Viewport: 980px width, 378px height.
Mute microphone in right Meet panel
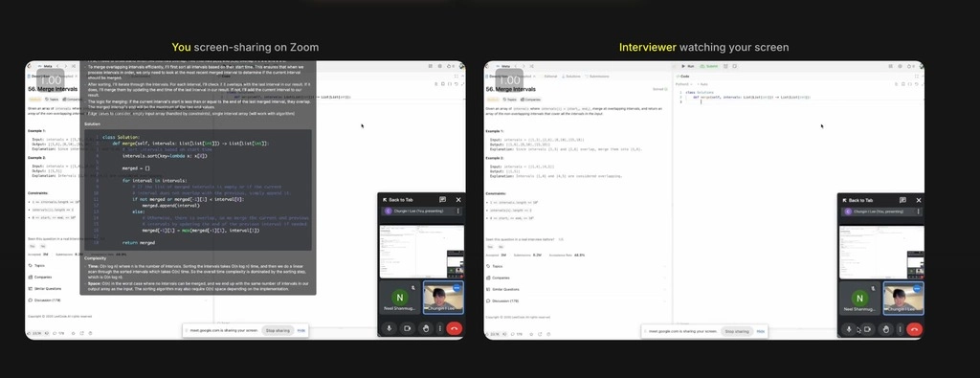click(849, 328)
